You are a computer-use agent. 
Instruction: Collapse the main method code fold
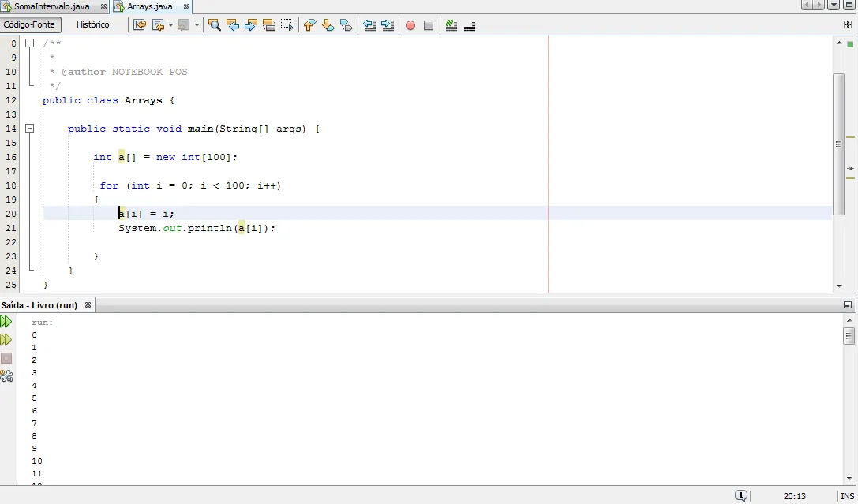coord(30,129)
